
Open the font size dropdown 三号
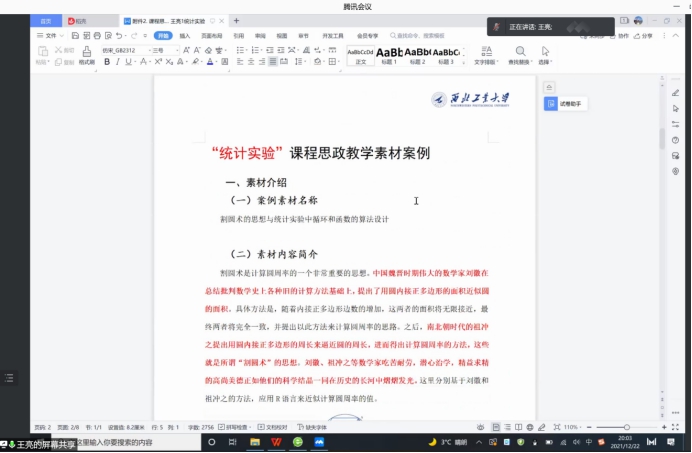pos(163,49)
